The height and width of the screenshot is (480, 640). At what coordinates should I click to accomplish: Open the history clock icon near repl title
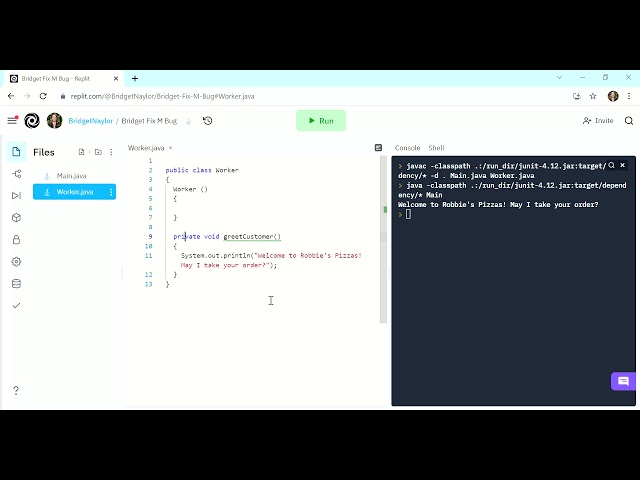click(x=208, y=121)
